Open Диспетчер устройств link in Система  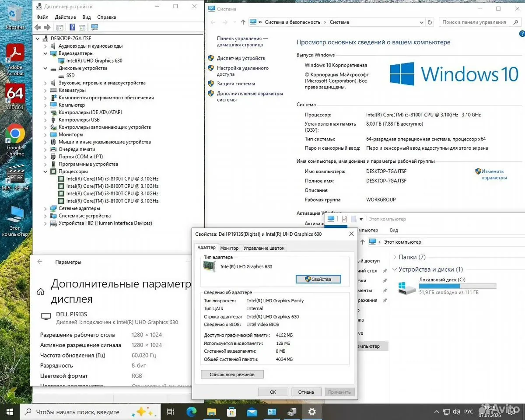click(x=241, y=58)
